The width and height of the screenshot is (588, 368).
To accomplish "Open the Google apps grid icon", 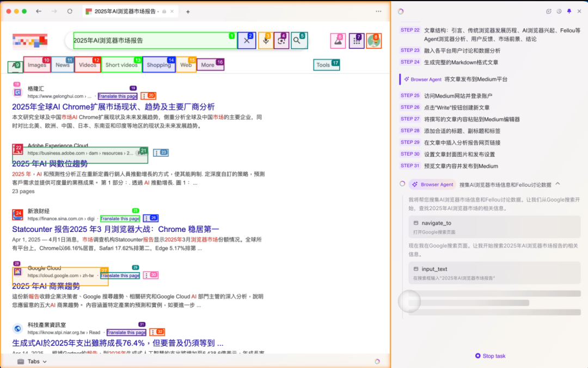I will click(x=356, y=41).
